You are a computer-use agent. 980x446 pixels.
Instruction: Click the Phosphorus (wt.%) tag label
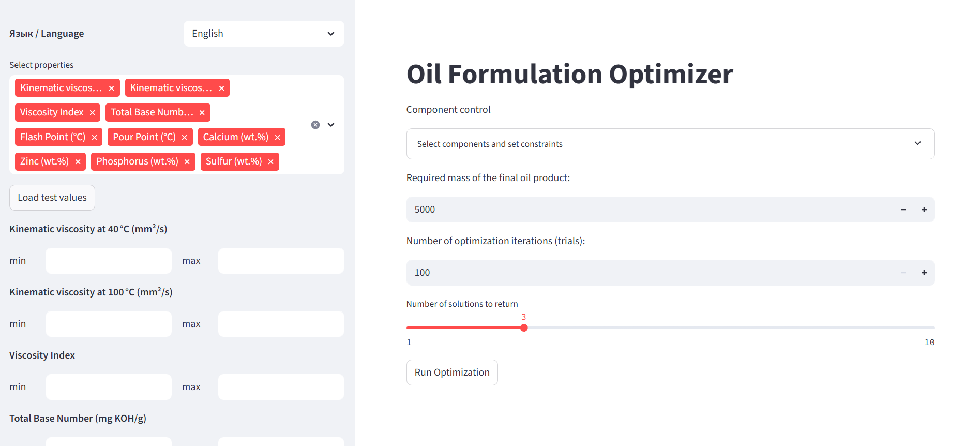(x=137, y=161)
